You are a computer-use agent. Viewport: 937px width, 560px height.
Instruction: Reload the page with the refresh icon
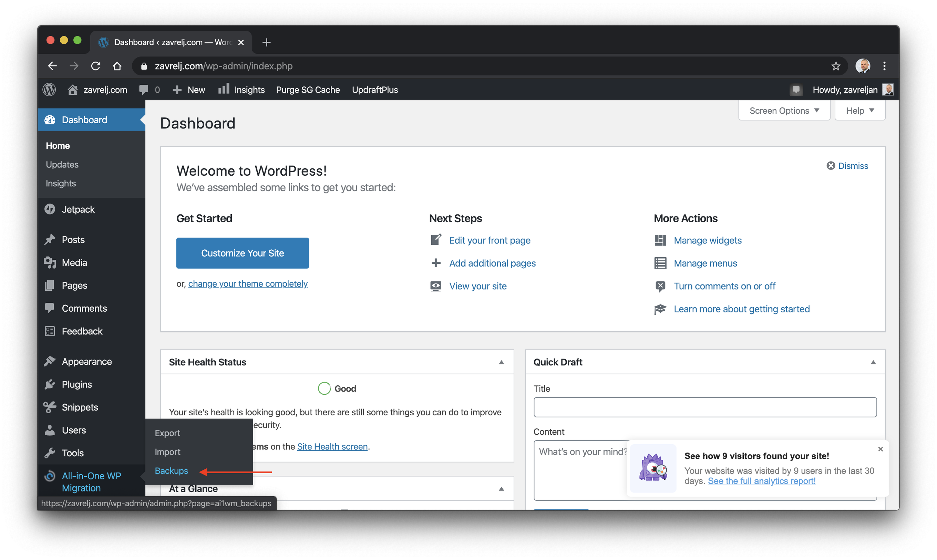click(x=95, y=66)
